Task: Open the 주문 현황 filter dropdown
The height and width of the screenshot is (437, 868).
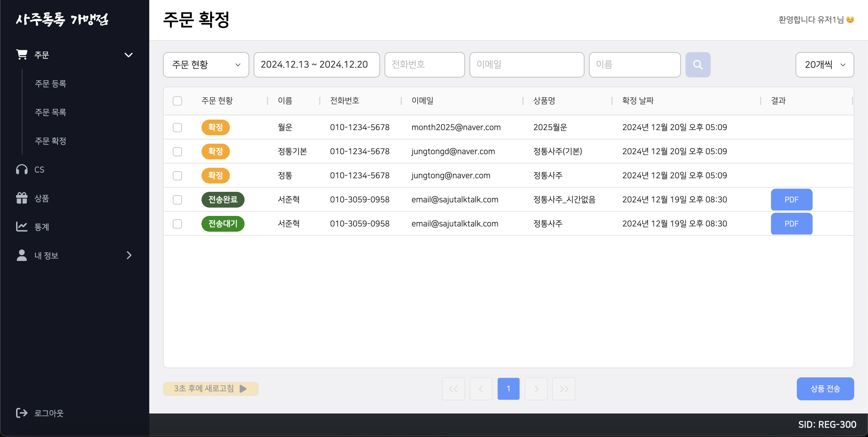Action: coord(206,65)
